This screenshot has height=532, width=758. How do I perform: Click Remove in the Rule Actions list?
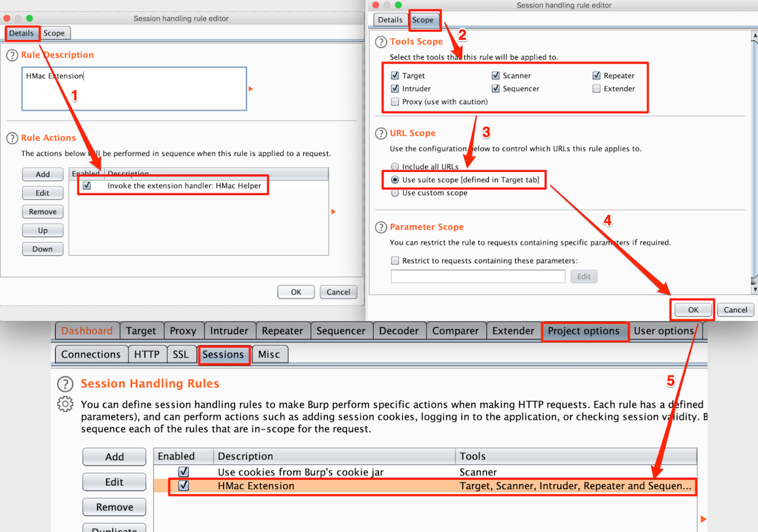(43, 212)
